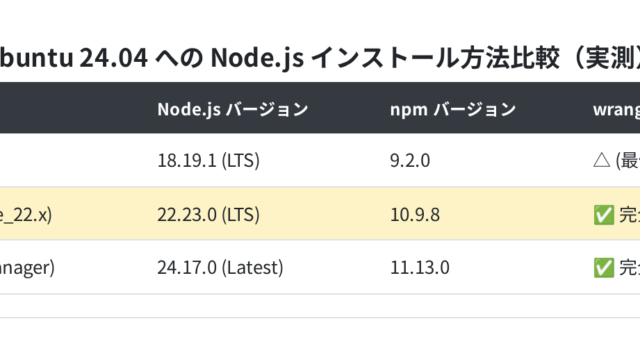Click the word LTS beside 22.23.0

[240, 215]
